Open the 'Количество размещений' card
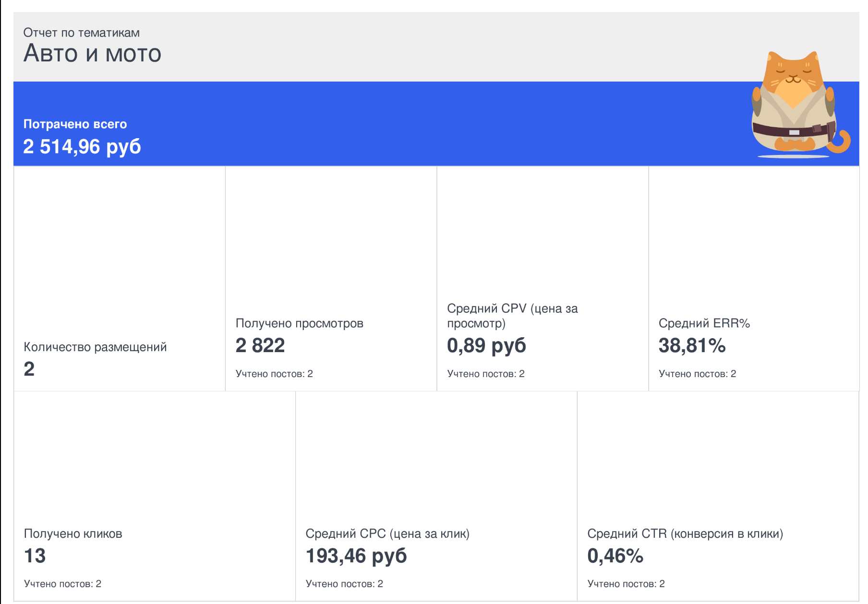868x604 pixels. [x=120, y=279]
